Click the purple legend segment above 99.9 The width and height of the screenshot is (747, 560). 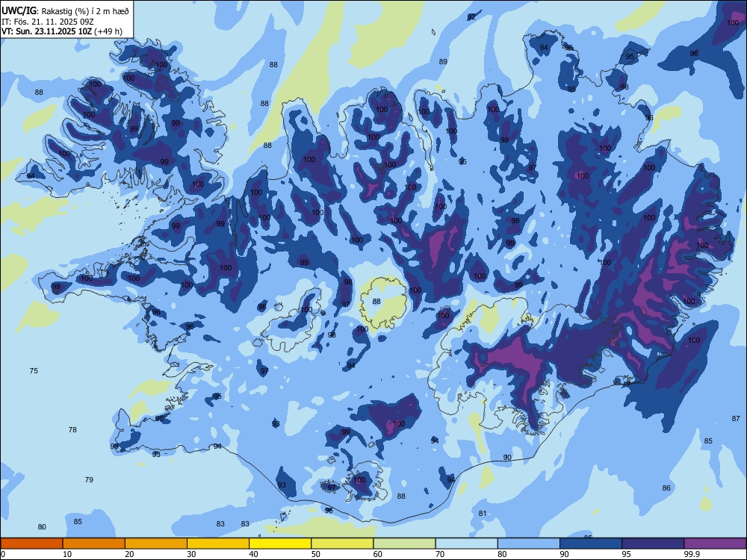(715, 544)
